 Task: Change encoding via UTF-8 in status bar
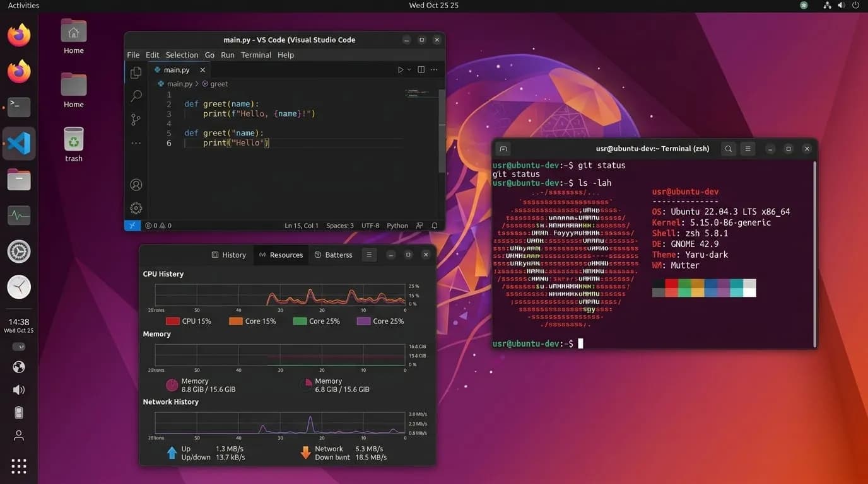[x=370, y=226]
